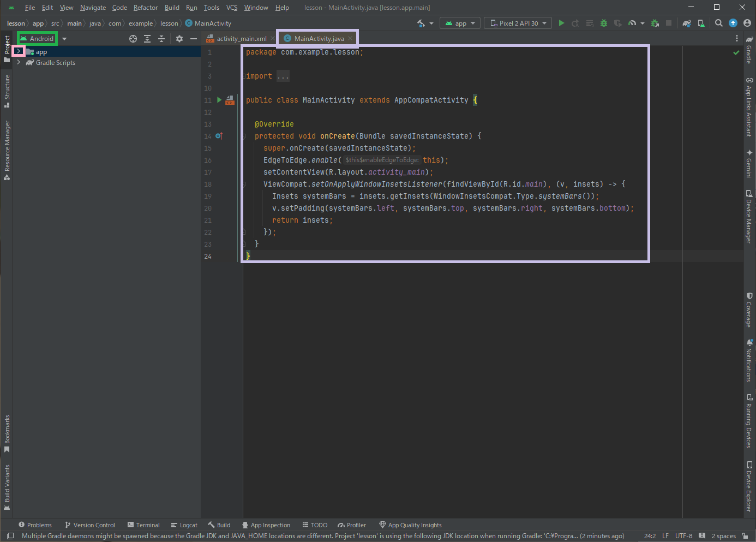This screenshot has width=756, height=542.
Task: Click the UTF-8 encoding in status bar
Action: pos(683,536)
